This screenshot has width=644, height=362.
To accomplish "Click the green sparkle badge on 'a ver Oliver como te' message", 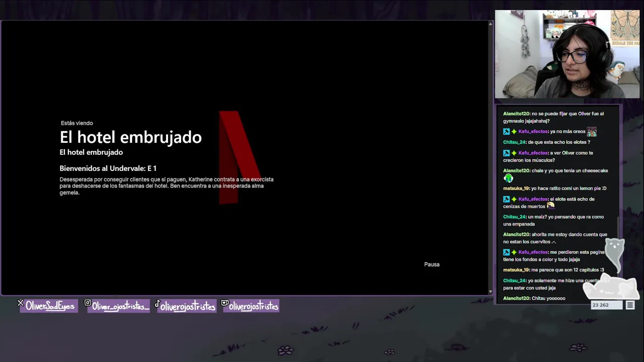I will [x=514, y=153].
